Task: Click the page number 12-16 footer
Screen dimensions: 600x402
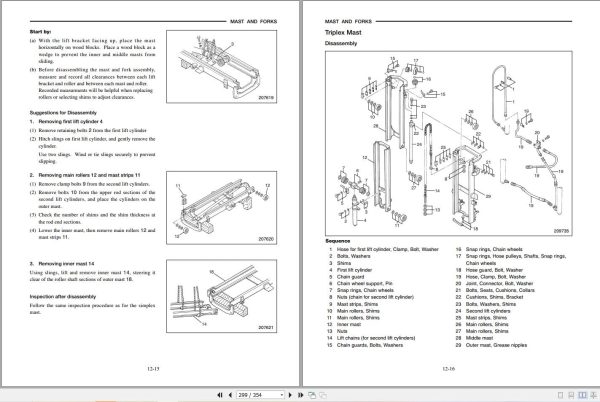Action: [448, 369]
